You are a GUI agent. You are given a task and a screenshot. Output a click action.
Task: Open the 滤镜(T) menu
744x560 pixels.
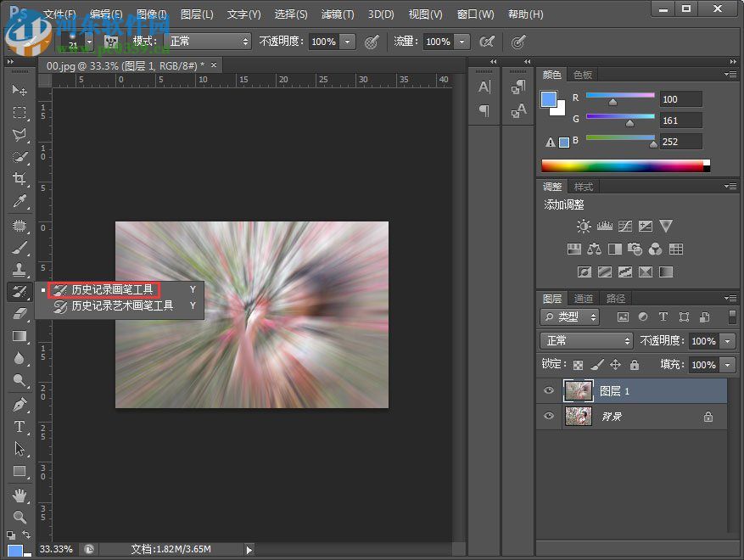(x=338, y=14)
